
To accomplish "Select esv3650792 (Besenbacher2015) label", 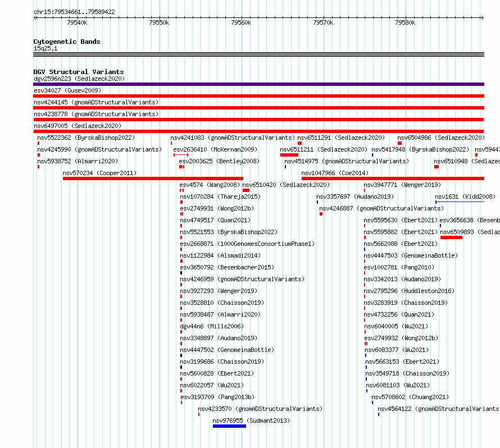I will [x=227, y=267].
